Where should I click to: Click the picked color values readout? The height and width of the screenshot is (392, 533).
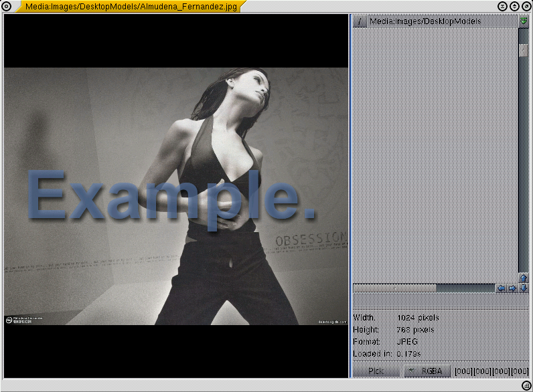[491, 371]
